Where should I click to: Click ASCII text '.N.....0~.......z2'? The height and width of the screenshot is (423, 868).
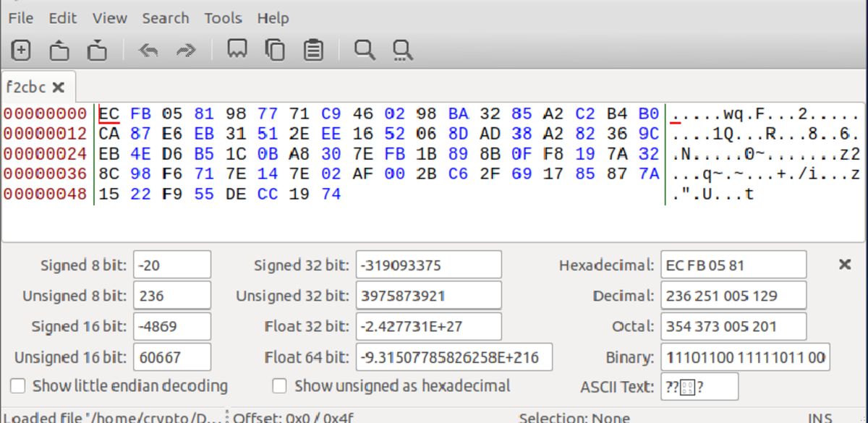(766, 154)
